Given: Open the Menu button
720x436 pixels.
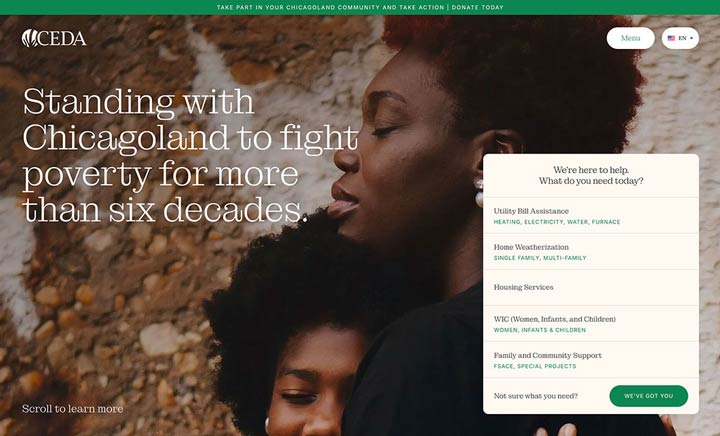Looking at the screenshot, I should coord(630,38).
